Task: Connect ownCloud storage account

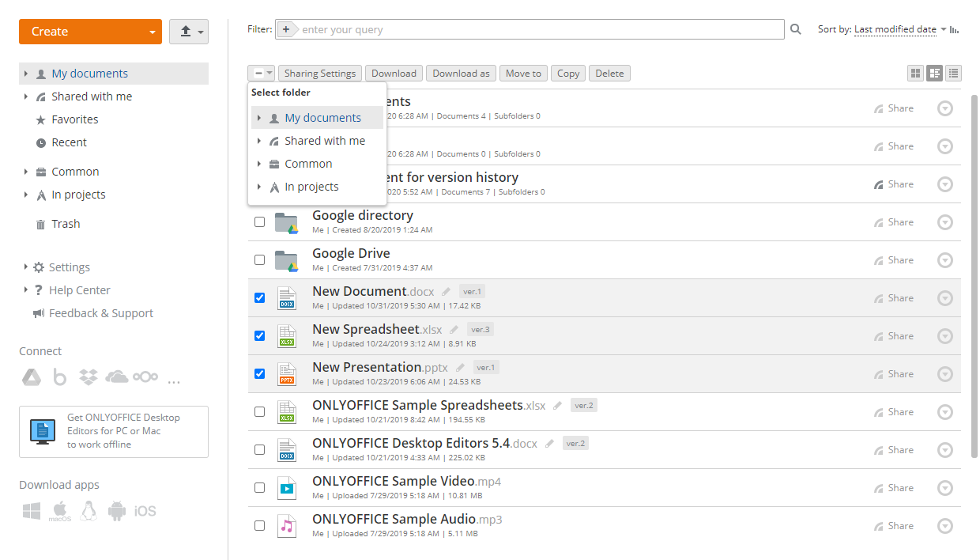Action: (x=145, y=377)
